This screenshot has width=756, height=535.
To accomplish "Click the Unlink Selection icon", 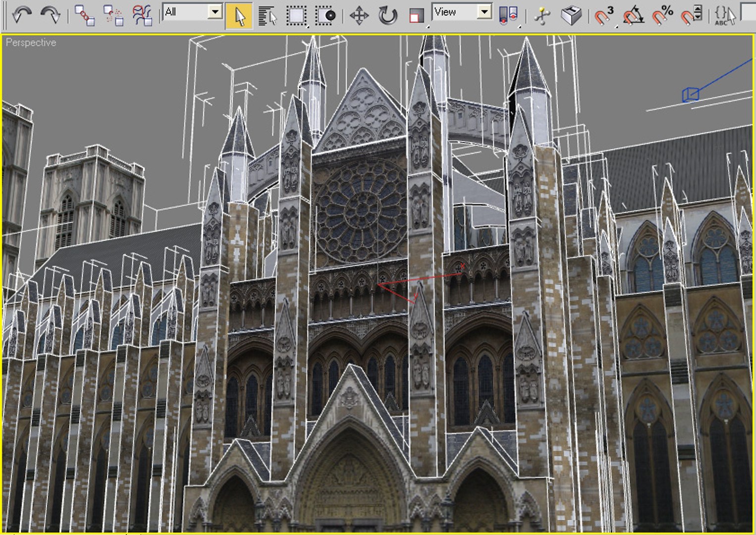I will pos(113,15).
